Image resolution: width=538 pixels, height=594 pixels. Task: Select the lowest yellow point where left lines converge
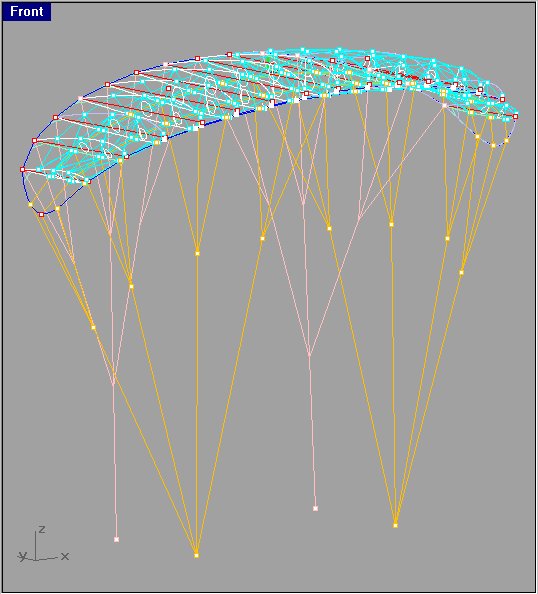point(196,555)
